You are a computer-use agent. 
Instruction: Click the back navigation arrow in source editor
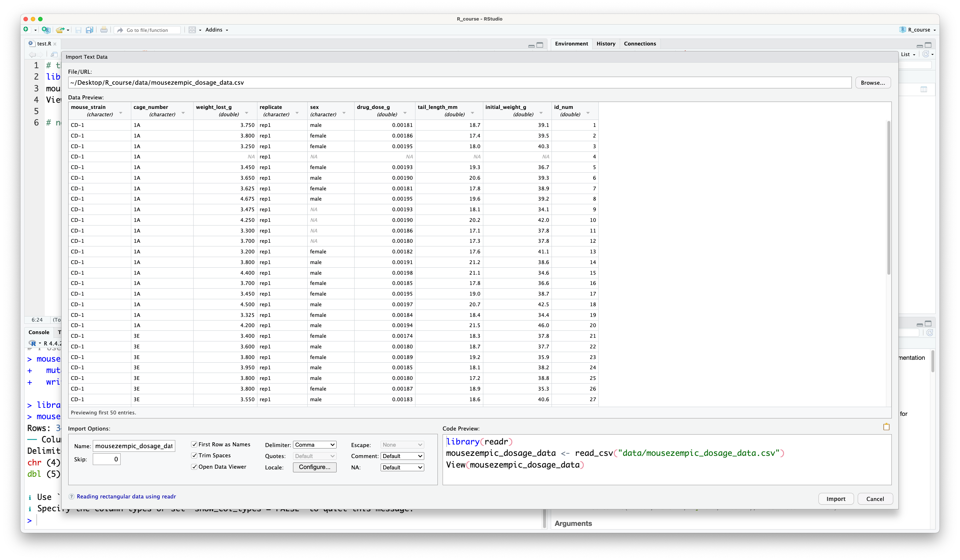pos(32,55)
